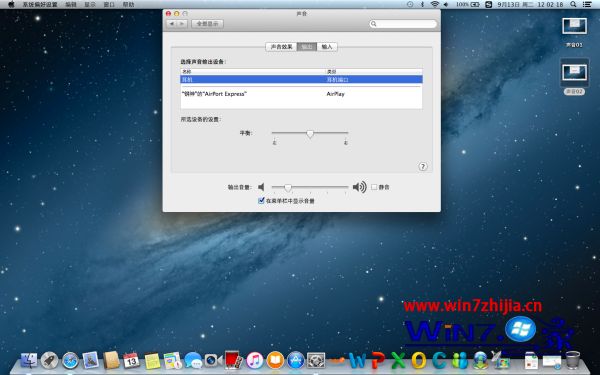The width and height of the screenshot is (600, 375).
Task: Click the 全部显示 Show All button
Action: click(207, 24)
